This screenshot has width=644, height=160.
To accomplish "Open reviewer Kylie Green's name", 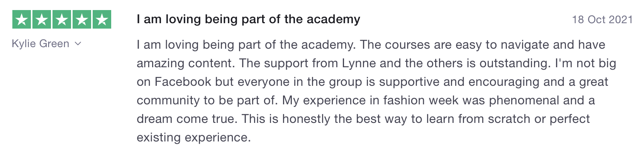I will (41, 44).
